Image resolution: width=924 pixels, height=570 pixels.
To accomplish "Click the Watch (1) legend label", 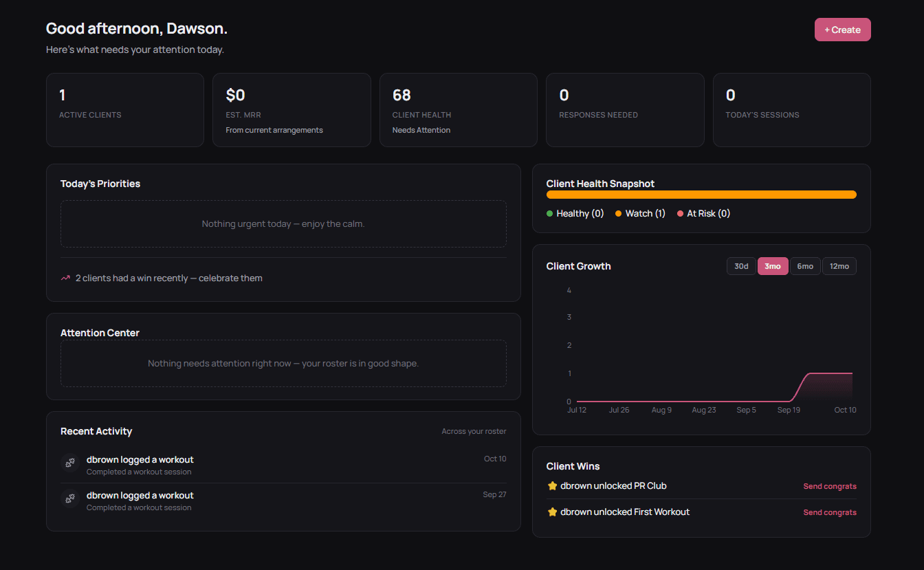I will pyautogui.click(x=646, y=214).
